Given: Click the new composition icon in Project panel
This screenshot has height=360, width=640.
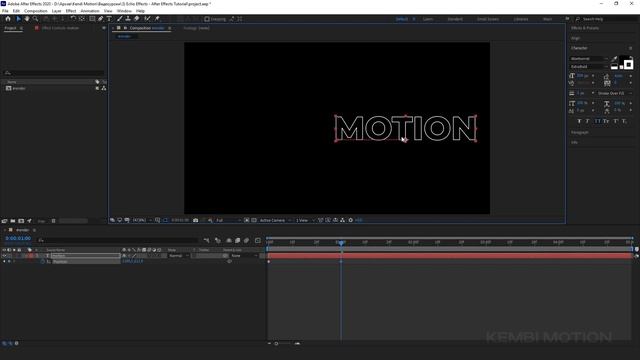Looking at the screenshot, I should point(21,221).
